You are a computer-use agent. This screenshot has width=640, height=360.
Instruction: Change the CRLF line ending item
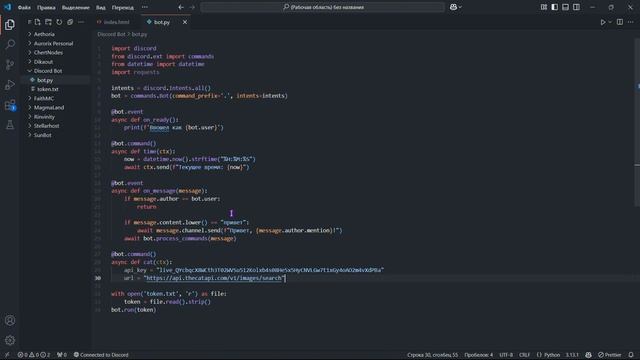point(524,355)
